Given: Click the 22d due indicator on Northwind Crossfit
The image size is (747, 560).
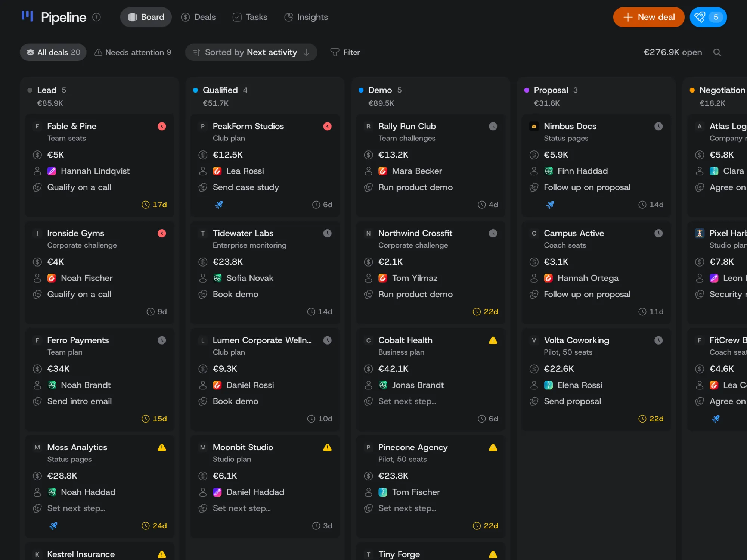Looking at the screenshot, I should coord(485,312).
